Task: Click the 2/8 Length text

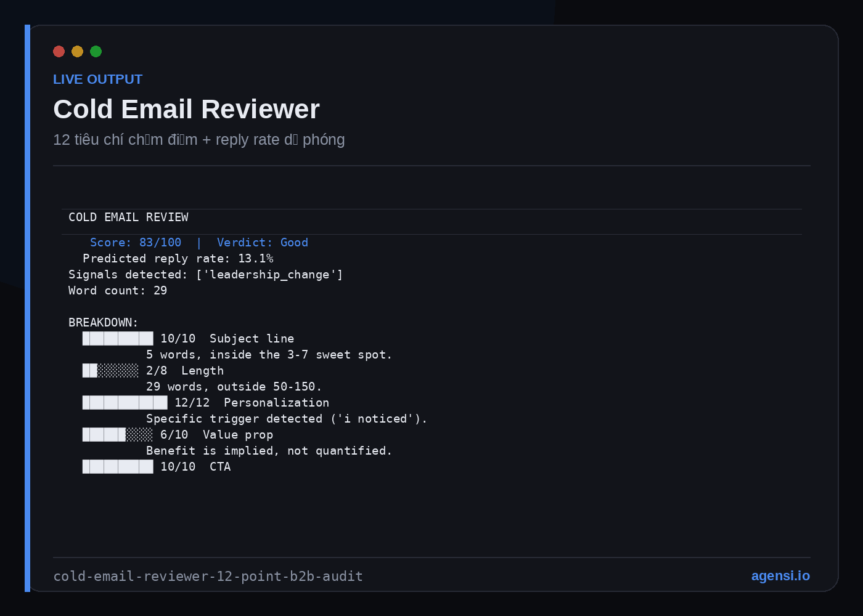Action: [x=185, y=371]
